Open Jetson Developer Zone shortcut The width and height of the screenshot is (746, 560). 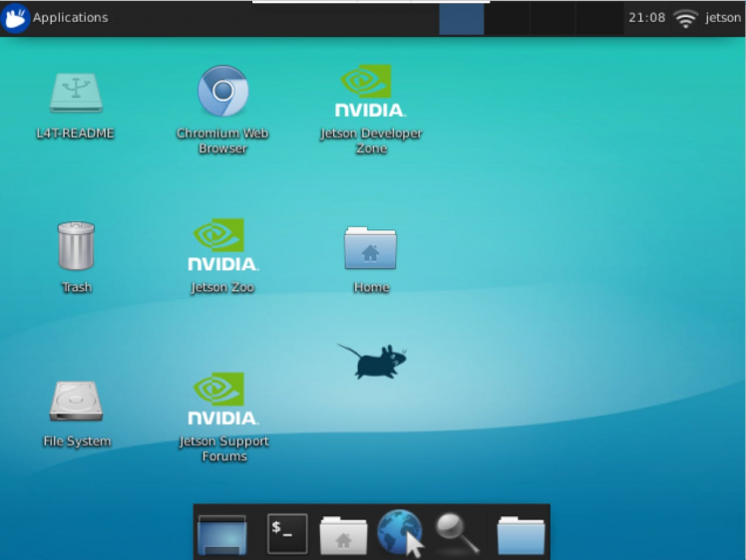click(x=371, y=91)
